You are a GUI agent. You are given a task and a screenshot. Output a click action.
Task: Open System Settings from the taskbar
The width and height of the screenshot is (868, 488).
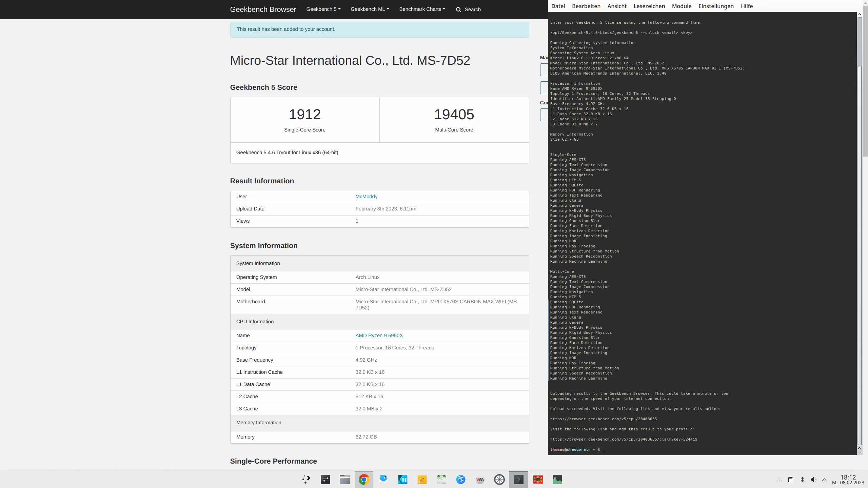[x=325, y=480]
